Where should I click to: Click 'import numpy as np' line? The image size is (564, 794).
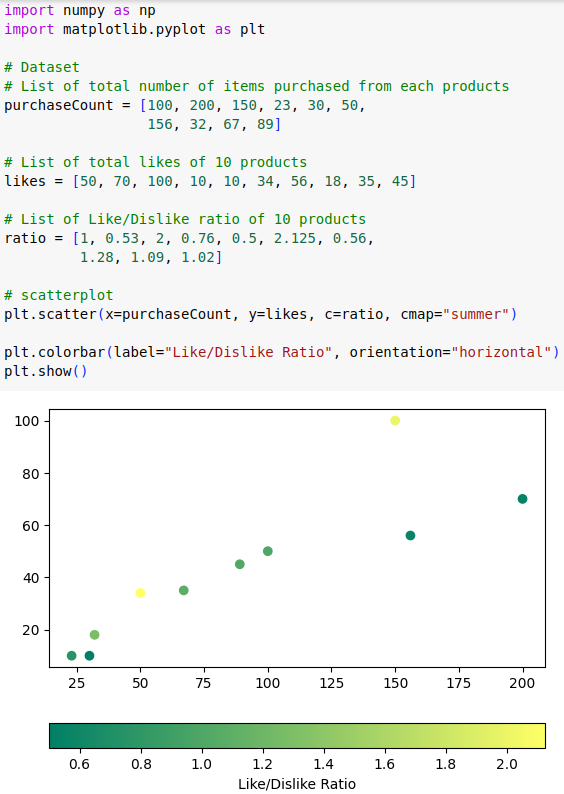click(x=80, y=10)
